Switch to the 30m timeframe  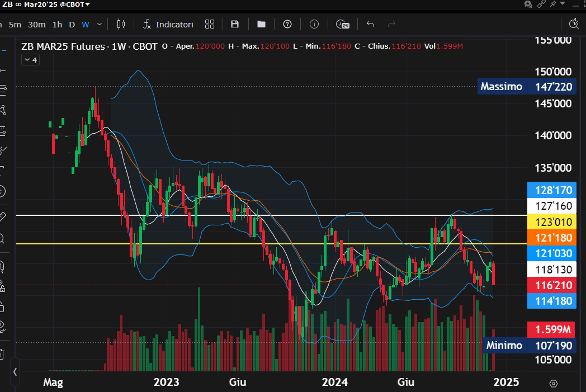pos(37,24)
